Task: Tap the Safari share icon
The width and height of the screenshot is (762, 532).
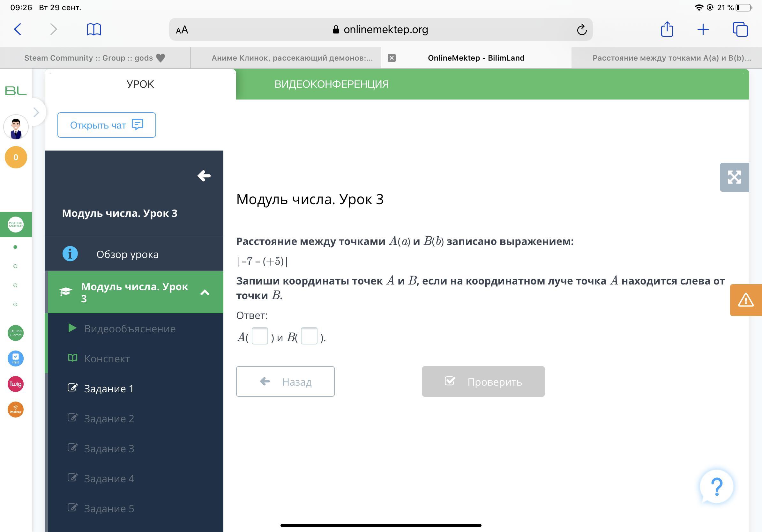Action: (667, 29)
